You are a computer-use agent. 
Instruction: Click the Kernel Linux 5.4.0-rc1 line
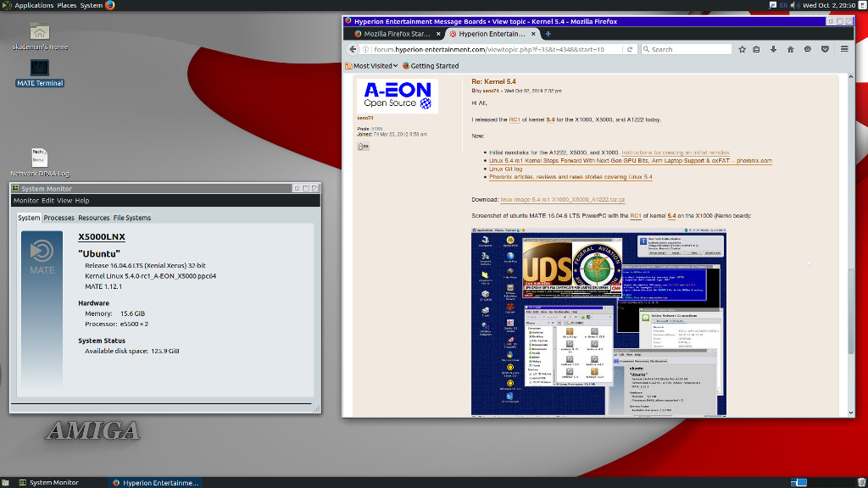(150, 275)
